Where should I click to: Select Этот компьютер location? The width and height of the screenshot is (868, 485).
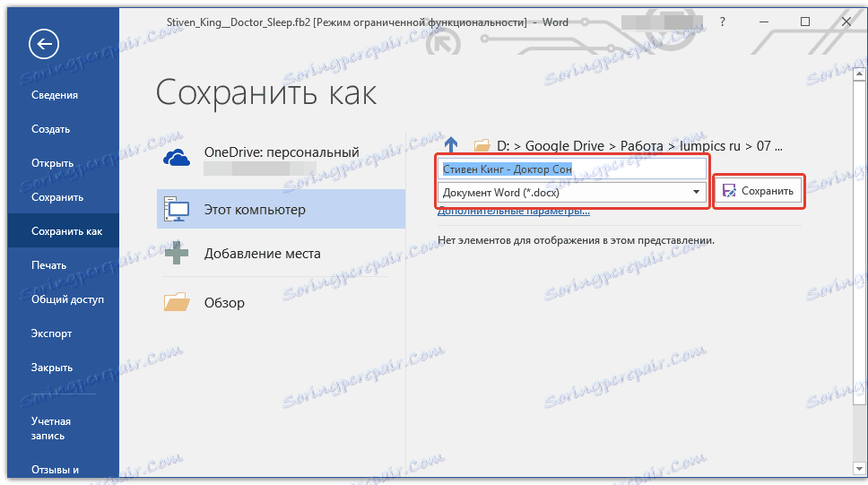(282, 209)
